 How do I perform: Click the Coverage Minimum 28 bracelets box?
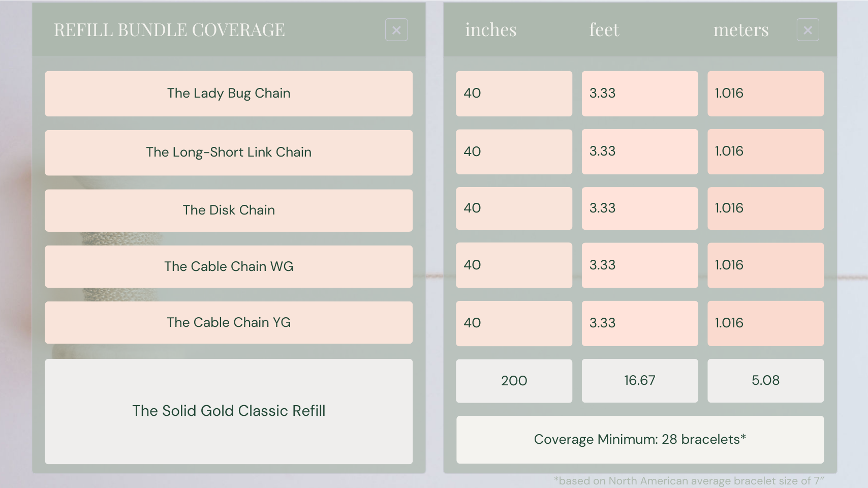640,440
